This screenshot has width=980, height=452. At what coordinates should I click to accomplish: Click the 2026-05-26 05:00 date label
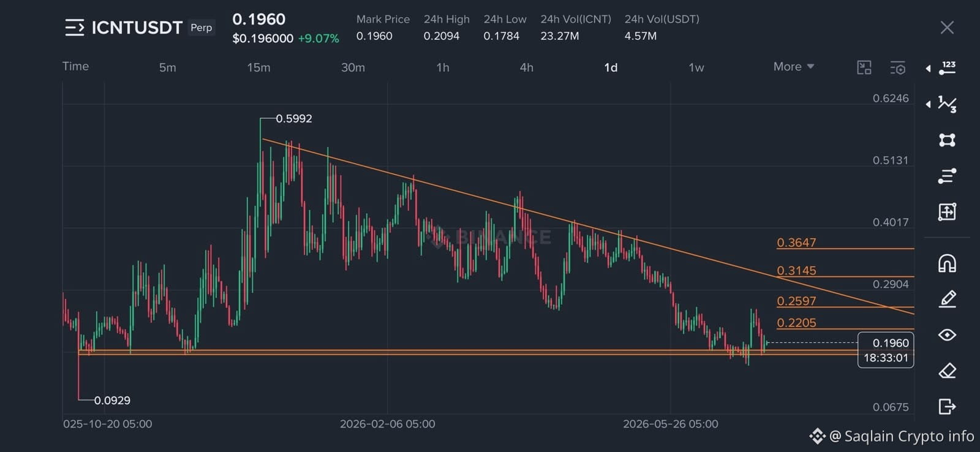coord(671,424)
